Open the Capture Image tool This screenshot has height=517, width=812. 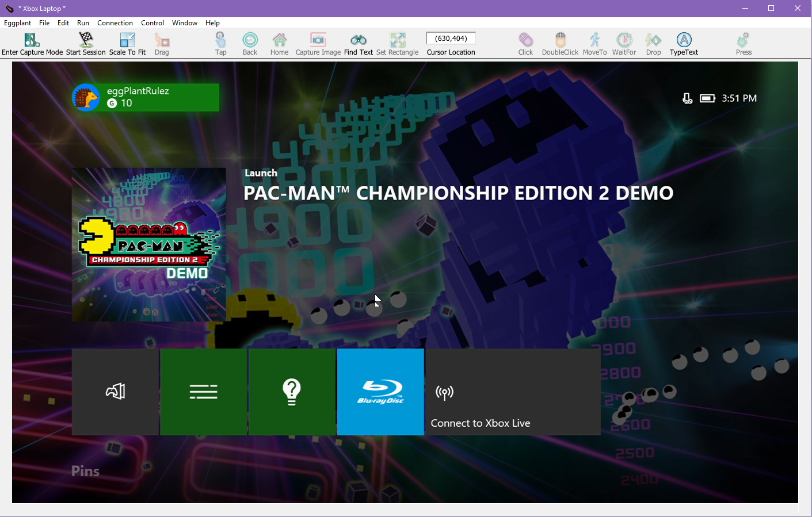[x=318, y=40]
